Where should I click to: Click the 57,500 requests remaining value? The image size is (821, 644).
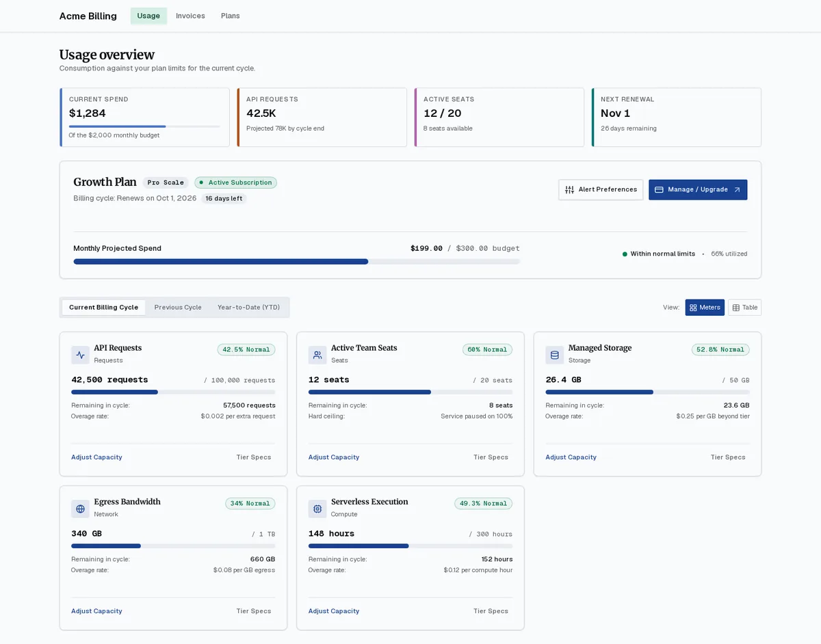249,405
